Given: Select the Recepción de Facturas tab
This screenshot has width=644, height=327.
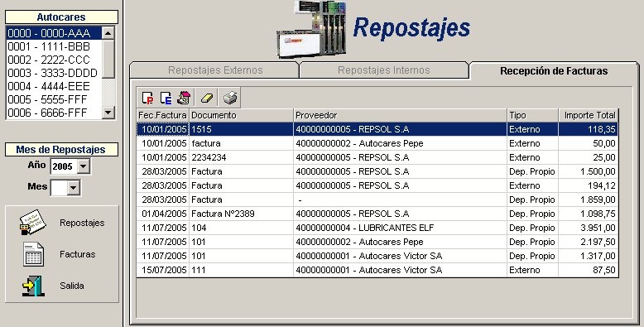Looking at the screenshot, I should tap(554, 70).
